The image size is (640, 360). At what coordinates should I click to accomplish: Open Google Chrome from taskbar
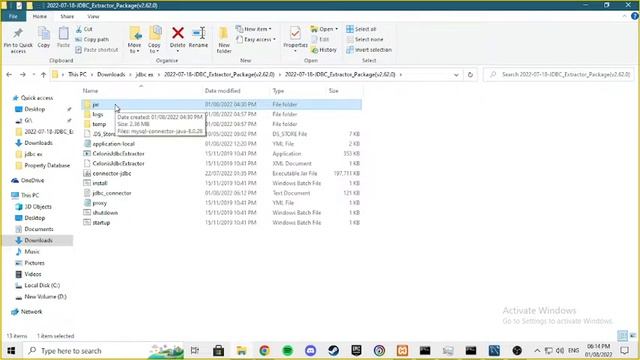264,351
